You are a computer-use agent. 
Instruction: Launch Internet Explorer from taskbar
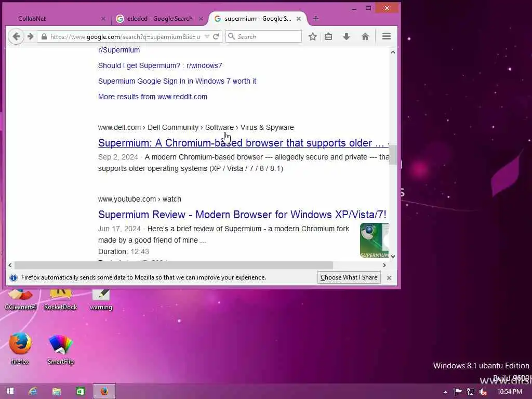click(x=33, y=391)
